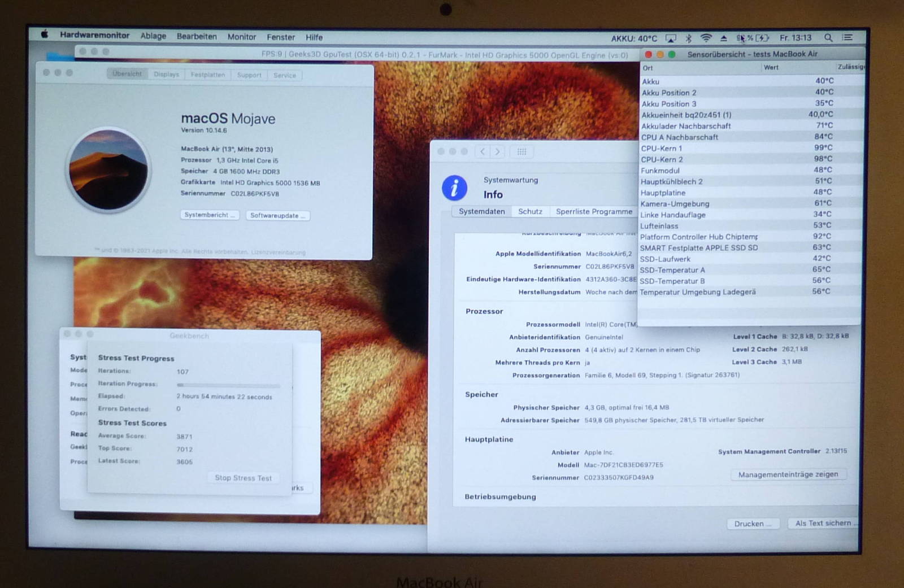Image resolution: width=904 pixels, height=588 pixels.
Task: Go back using the left chevron
Action: [x=483, y=151]
